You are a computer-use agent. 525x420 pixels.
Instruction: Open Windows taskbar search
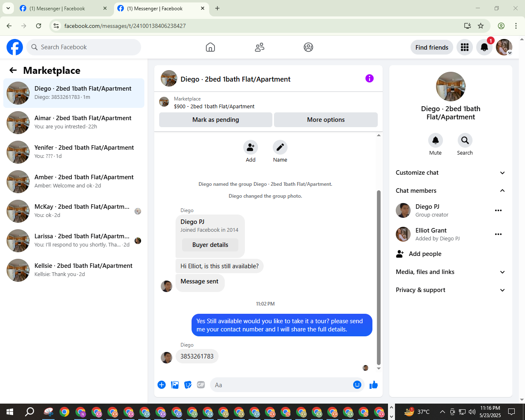pyautogui.click(x=30, y=412)
